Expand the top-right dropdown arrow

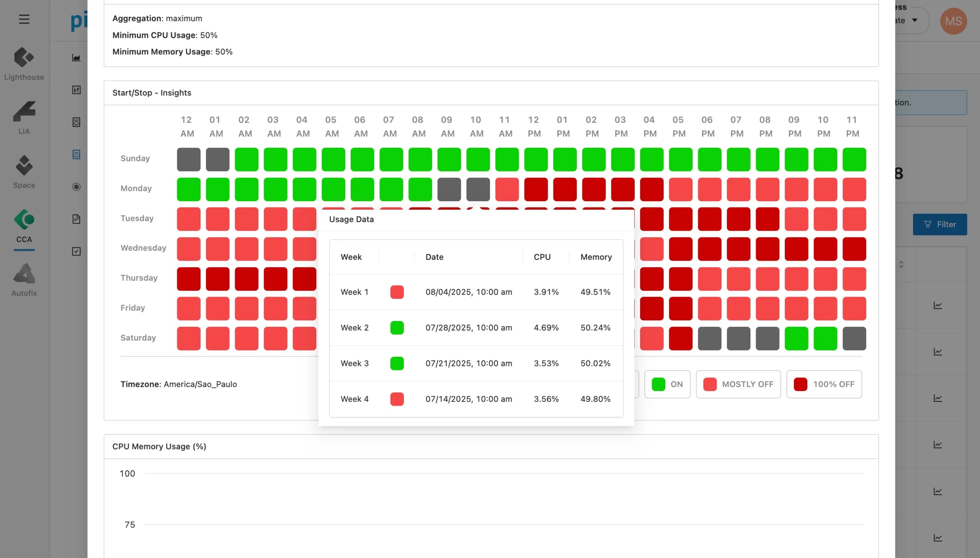pos(915,20)
